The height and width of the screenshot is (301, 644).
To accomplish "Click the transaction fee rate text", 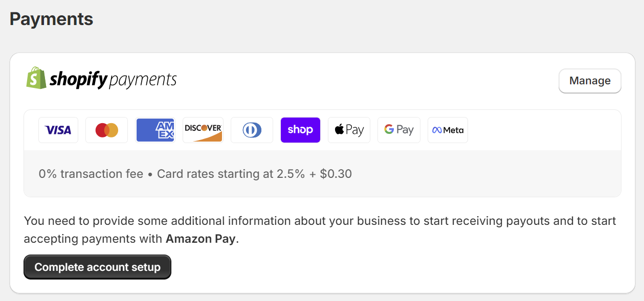I will (x=91, y=174).
